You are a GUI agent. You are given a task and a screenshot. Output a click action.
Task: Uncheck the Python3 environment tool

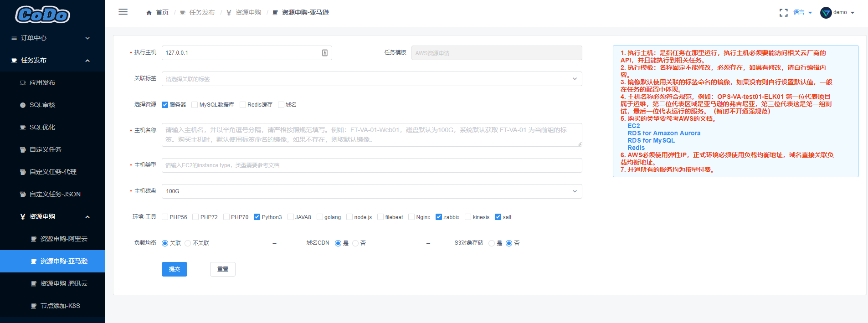click(x=257, y=217)
